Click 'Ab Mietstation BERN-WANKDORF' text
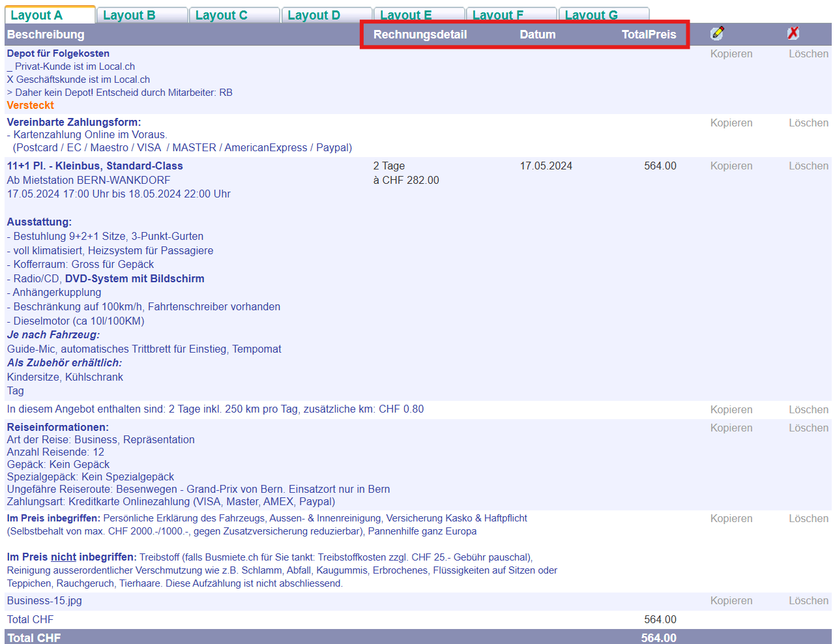835x644 pixels. (89, 181)
